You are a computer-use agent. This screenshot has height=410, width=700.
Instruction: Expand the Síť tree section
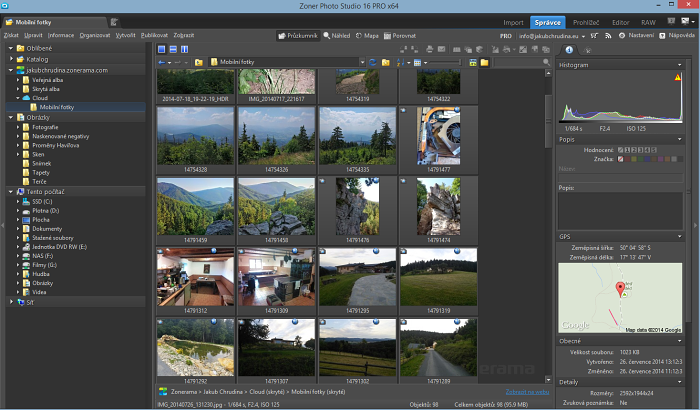(x=11, y=302)
